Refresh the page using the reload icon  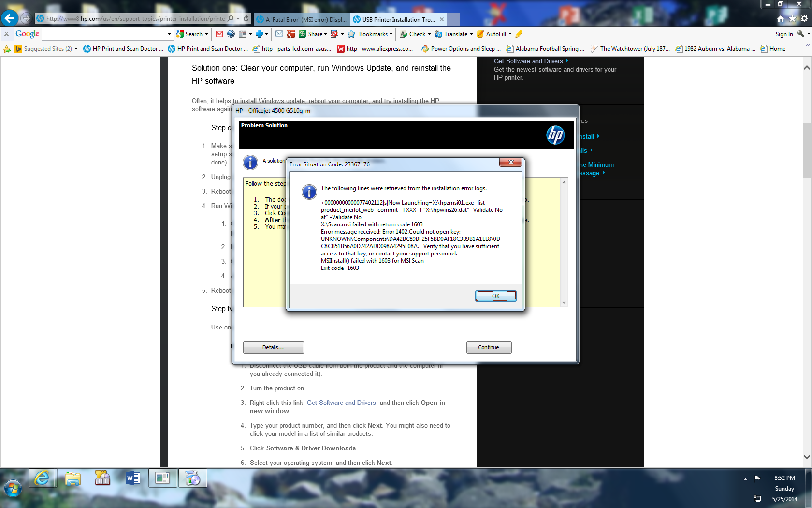pos(246,19)
